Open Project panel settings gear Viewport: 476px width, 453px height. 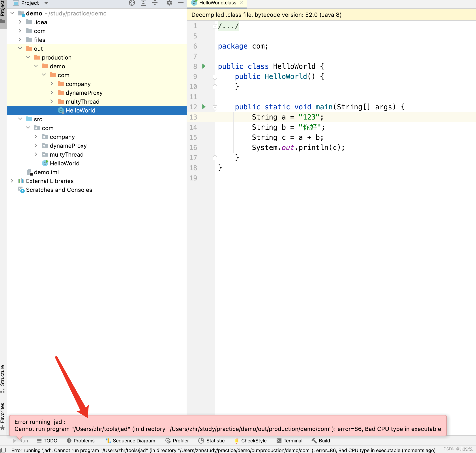169,3
